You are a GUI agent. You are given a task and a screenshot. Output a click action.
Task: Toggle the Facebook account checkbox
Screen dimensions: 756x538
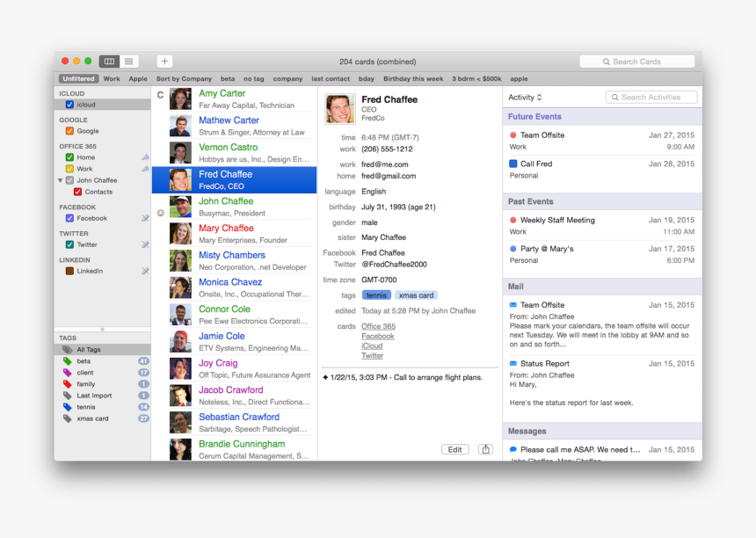(69, 218)
